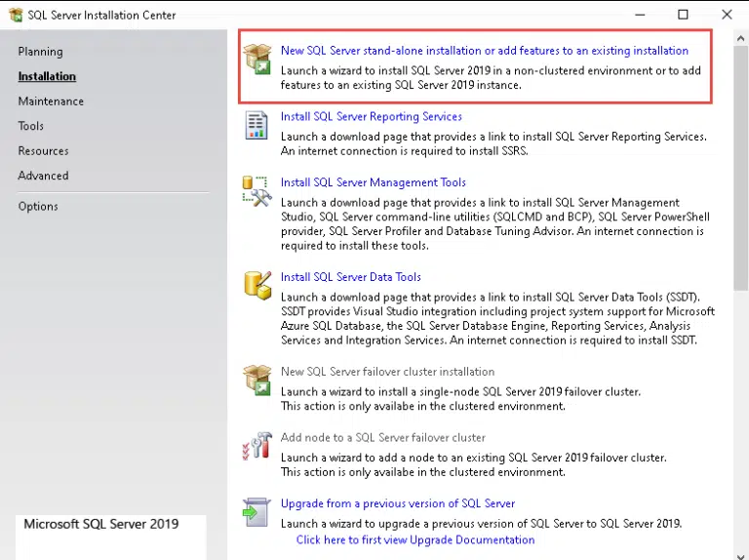
Task: Open the Planning section
Action: [40, 52]
